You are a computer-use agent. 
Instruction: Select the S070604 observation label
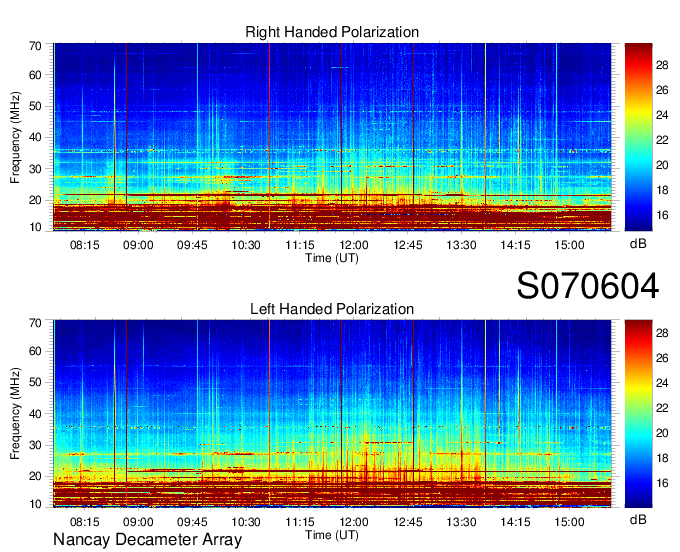pyautogui.click(x=588, y=286)
